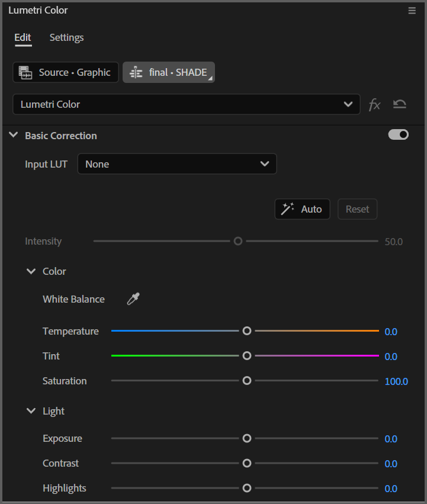Switch to the Edit tab
427x504 pixels.
point(23,37)
